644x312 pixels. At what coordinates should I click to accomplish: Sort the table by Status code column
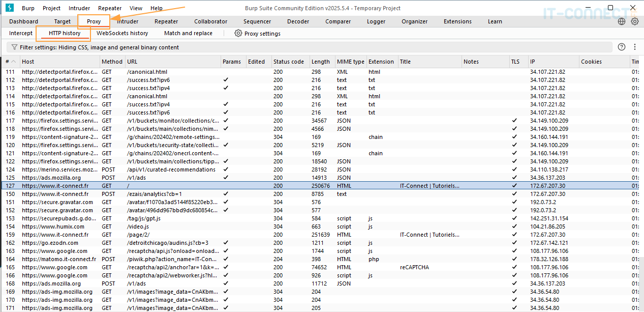288,62
